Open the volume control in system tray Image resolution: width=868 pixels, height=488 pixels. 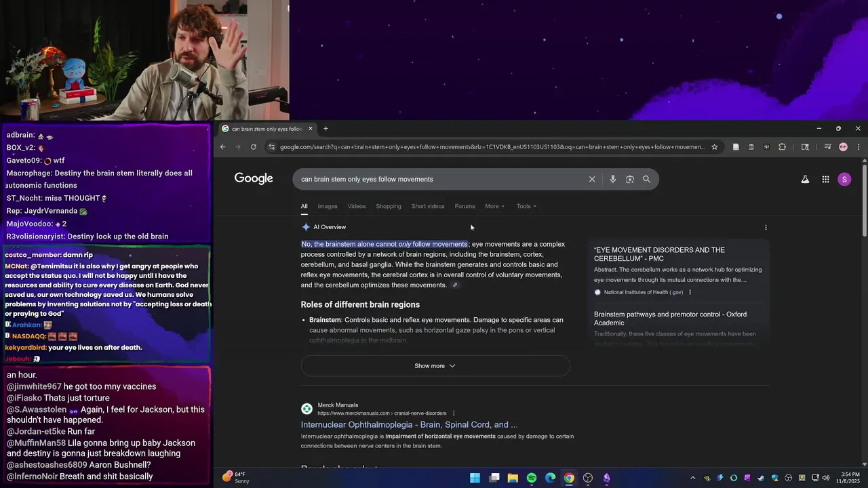coord(825,478)
